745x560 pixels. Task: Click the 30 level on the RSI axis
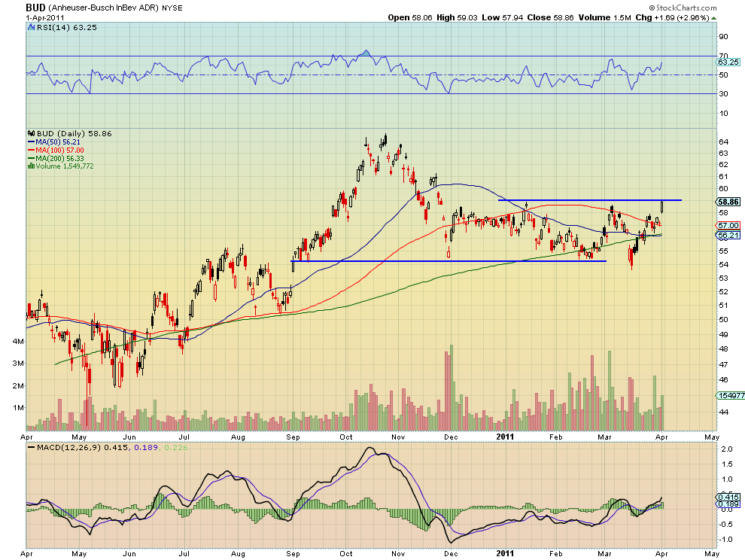coord(724,93)
